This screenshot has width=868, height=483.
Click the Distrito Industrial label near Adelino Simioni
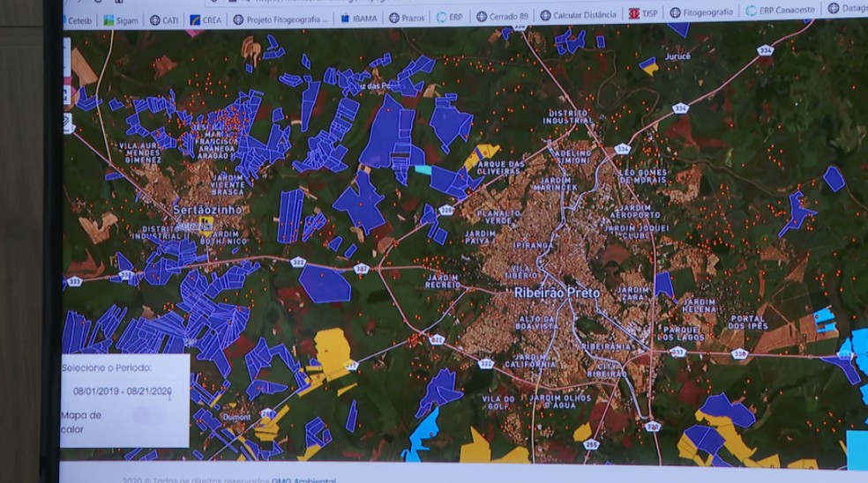point(567,116)
